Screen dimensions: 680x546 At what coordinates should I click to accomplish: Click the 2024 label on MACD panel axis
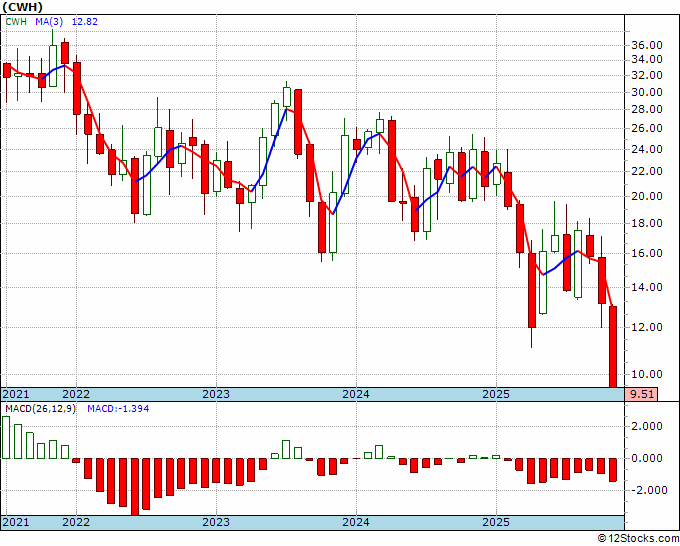point(356,522)
